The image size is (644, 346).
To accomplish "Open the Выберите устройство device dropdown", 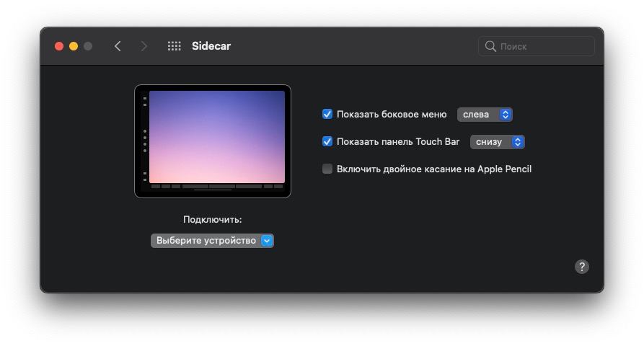I will (212, 241).
